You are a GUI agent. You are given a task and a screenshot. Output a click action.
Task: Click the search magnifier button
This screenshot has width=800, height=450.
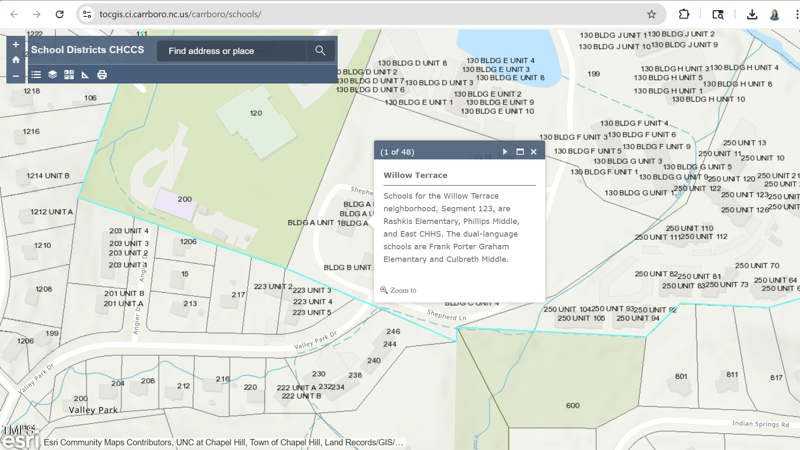tap(320, 51)
